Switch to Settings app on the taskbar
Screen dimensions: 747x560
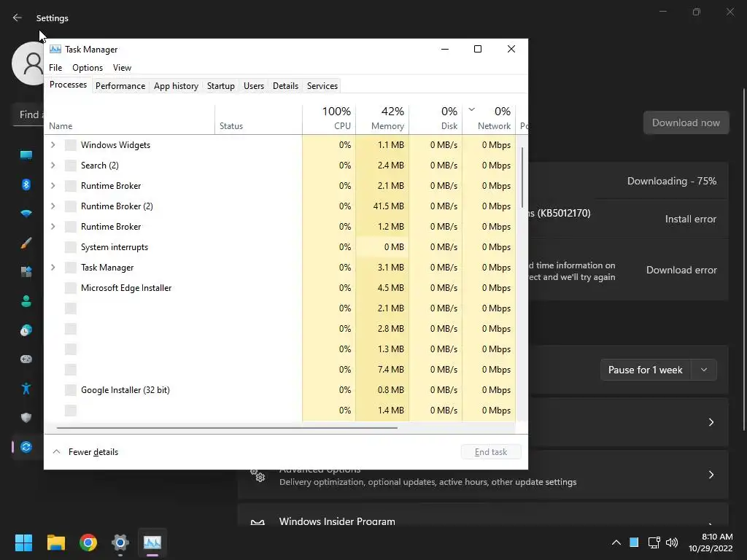pyautogui.click(x=120, y=542)
